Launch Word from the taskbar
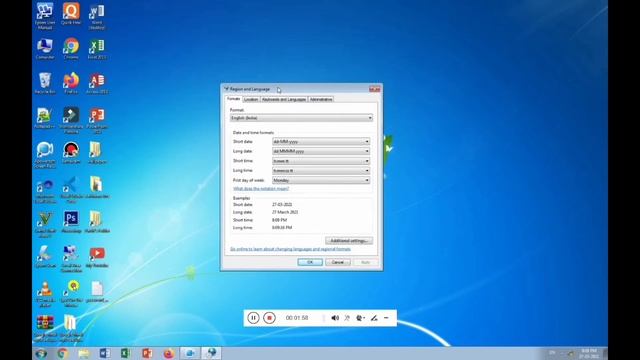This screenshot has width=640, height=360. [105, 353]
